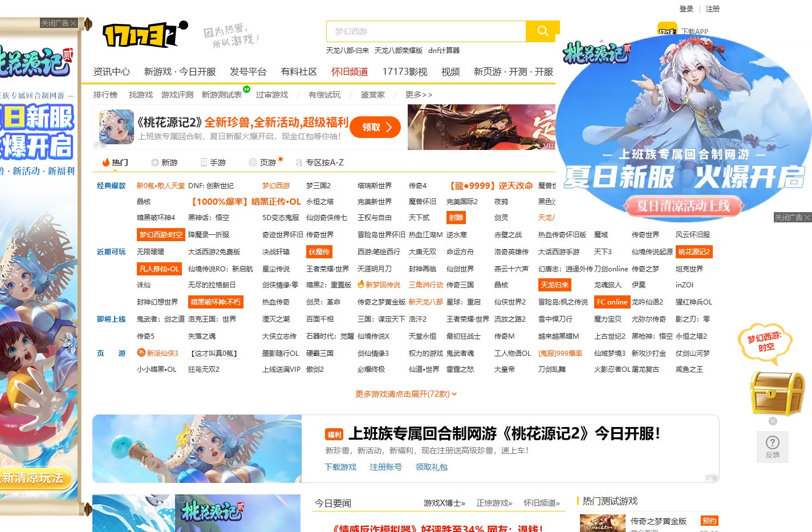
Task: Open the 射雕 highlighted game tag
Action: point(456,218)
